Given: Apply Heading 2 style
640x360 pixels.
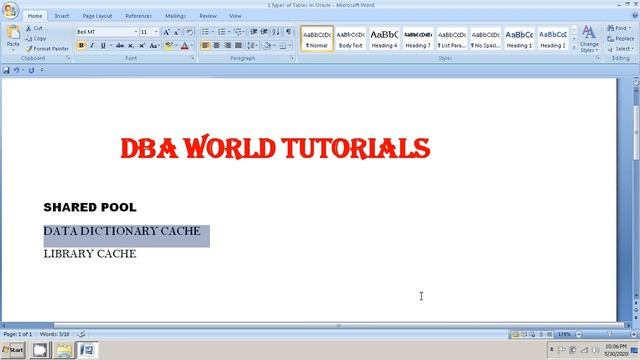Looking at the screenshot, I should coord(553,39).
